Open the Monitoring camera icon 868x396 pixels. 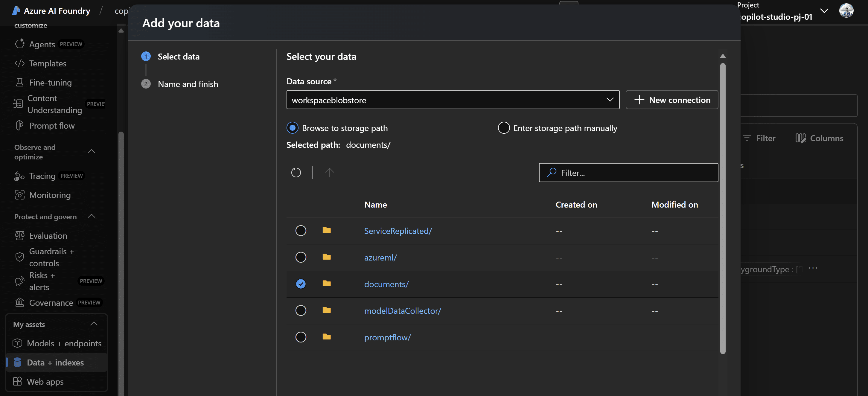point(19,195)
